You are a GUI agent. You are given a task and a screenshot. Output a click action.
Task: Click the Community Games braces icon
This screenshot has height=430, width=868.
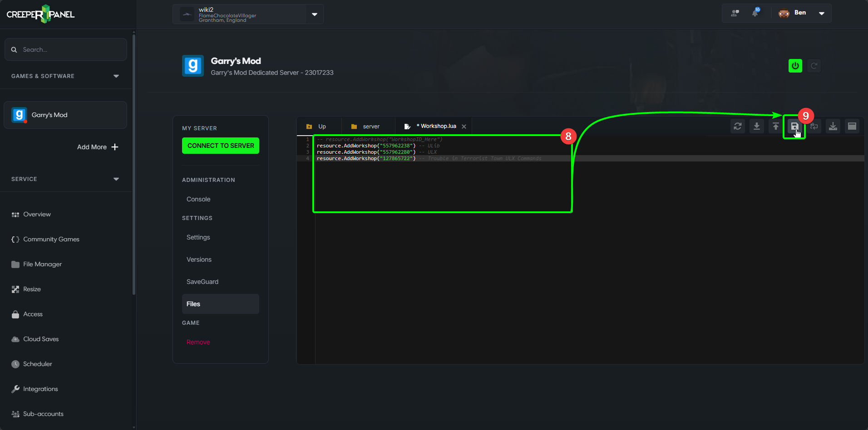(x=15, y=239)
